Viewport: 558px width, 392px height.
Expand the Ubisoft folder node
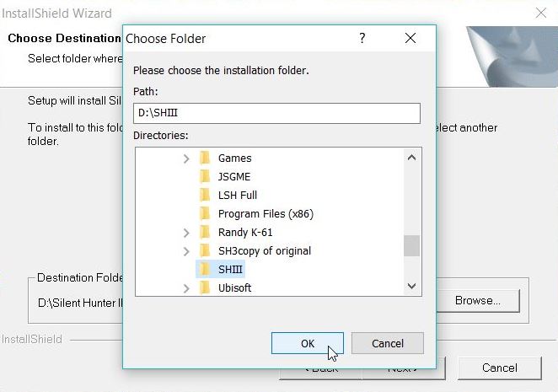(186, 288)
